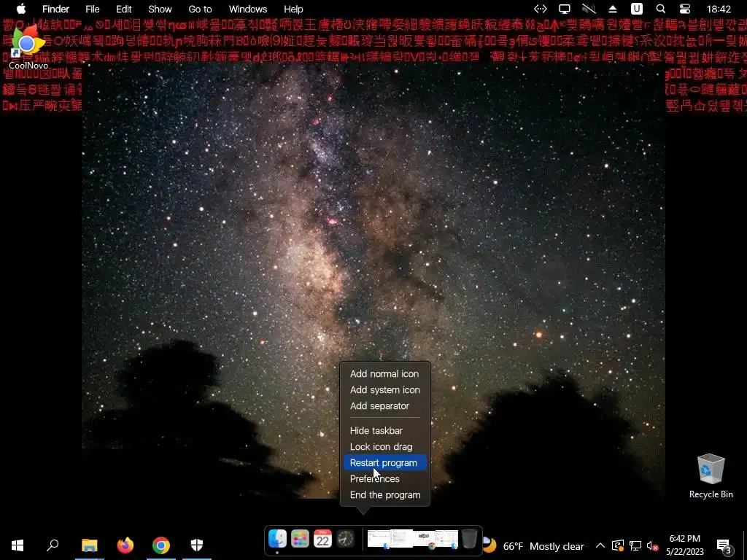Open the Control Center toggles icon
747x560 pixels.
click(x=684, y=9)
